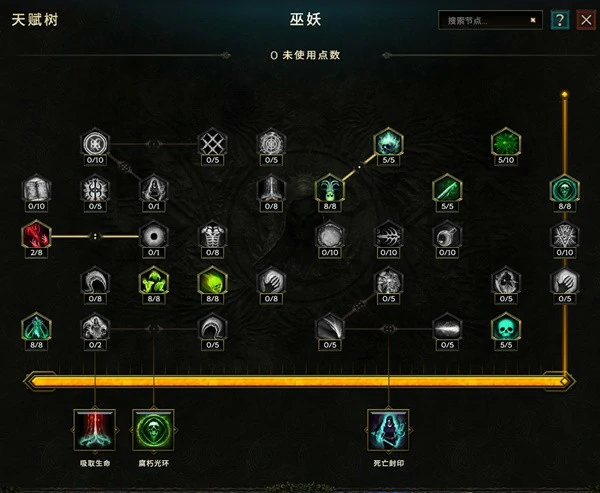Image resolution: width=600 pixels, height=493 pixels.
Task: Click the armored torso 0/8 node
Action: tap(212, 235)
